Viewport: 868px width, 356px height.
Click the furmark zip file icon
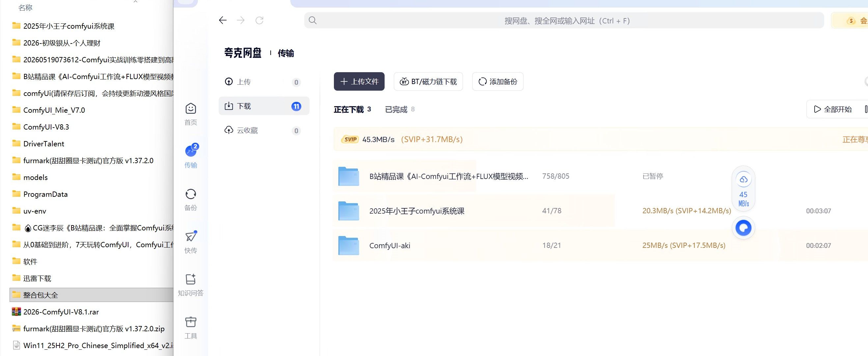pyautogui.click(x=16, y=328)
